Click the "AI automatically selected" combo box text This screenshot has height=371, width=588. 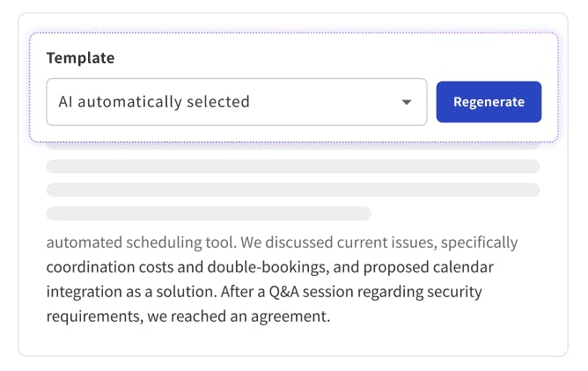click(x=154, y=102)
